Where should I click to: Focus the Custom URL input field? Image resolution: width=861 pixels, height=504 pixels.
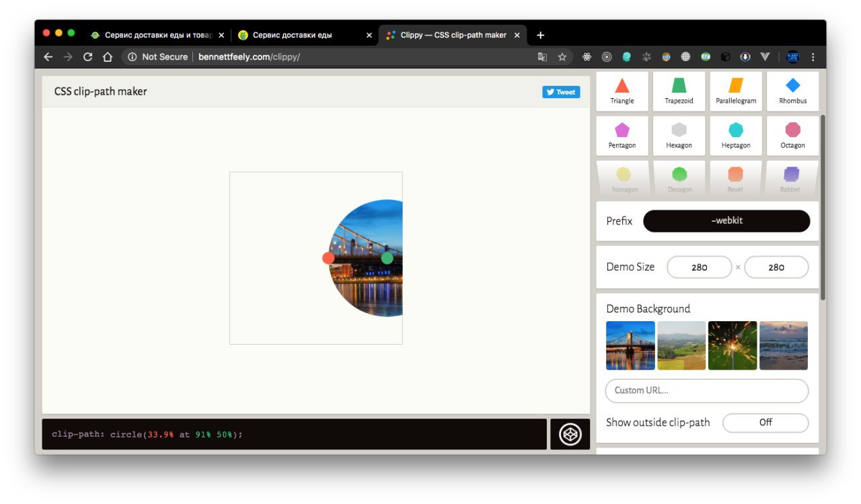point(707,390)
